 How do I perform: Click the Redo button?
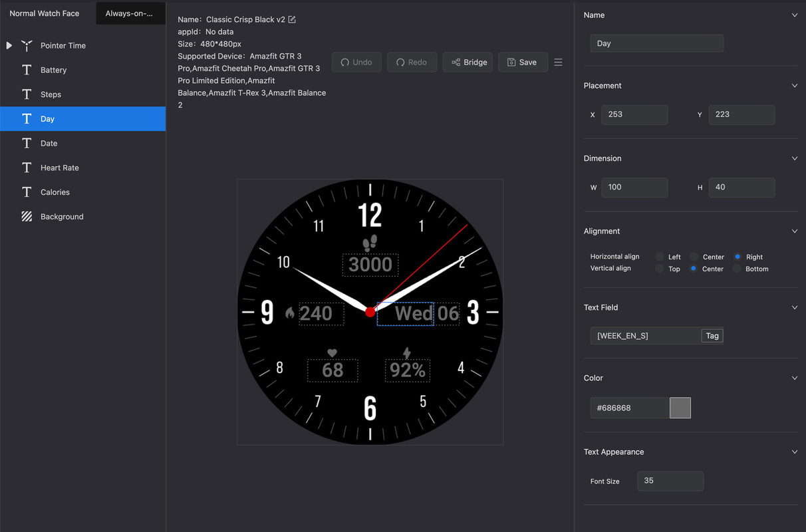(412, 62)
